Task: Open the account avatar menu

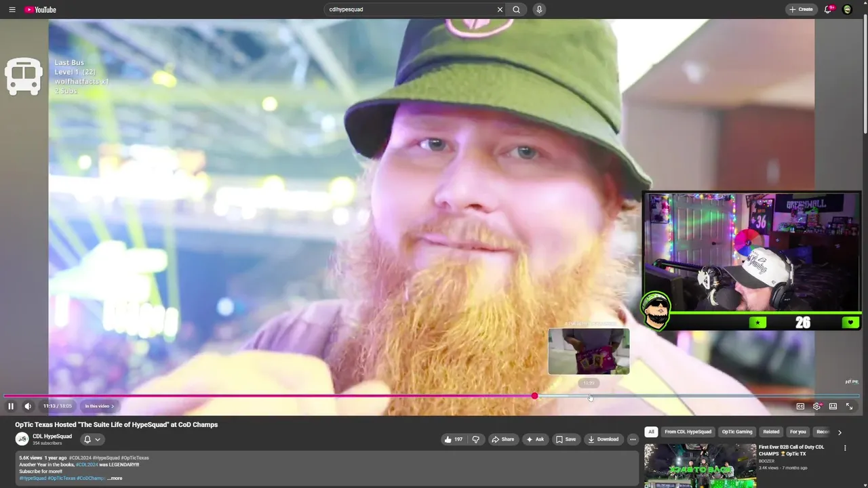Action: pos(847,9)
